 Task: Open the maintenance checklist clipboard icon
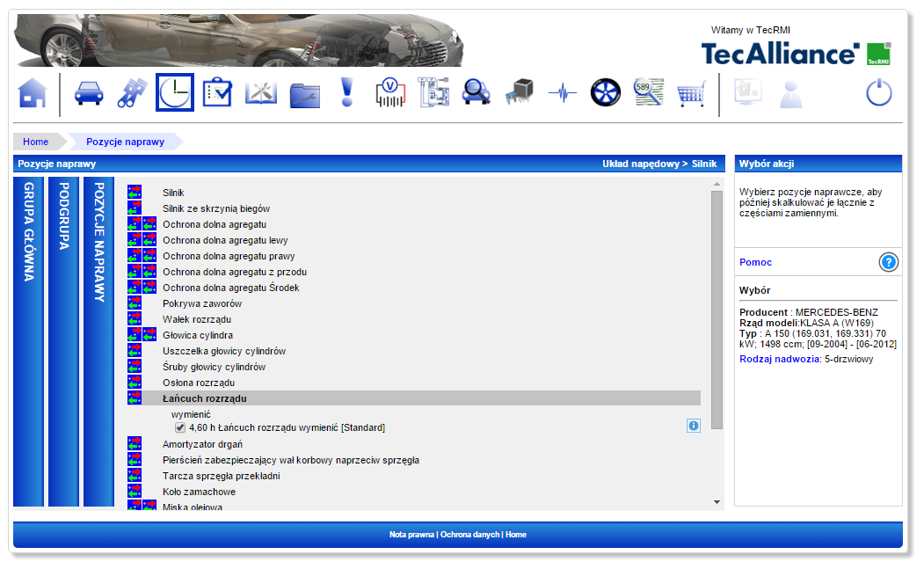[x=217, y=92]
